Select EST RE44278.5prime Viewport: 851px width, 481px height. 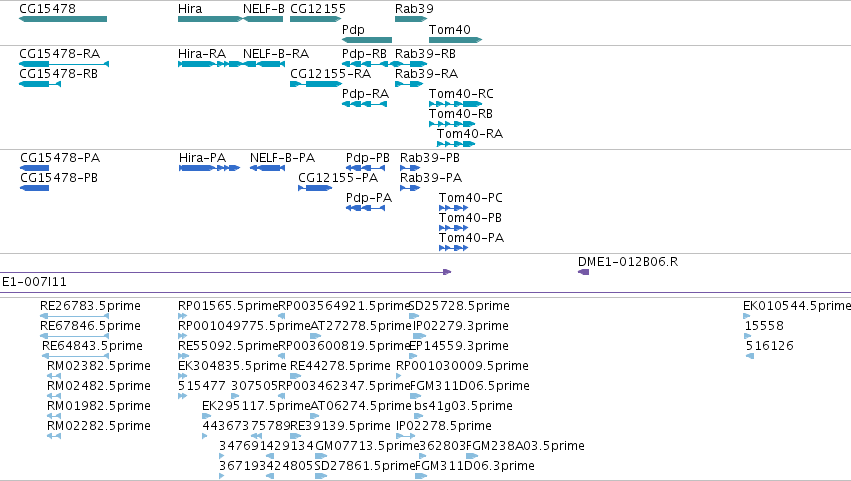[296, 376]
